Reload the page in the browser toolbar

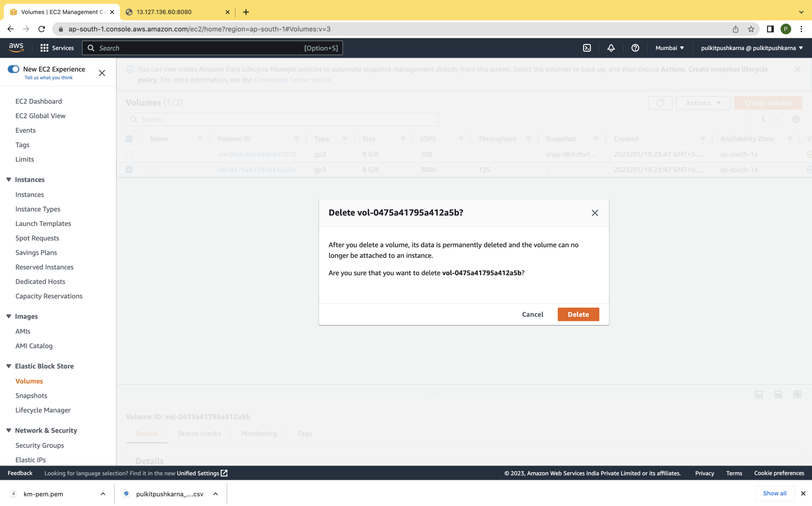42,29
